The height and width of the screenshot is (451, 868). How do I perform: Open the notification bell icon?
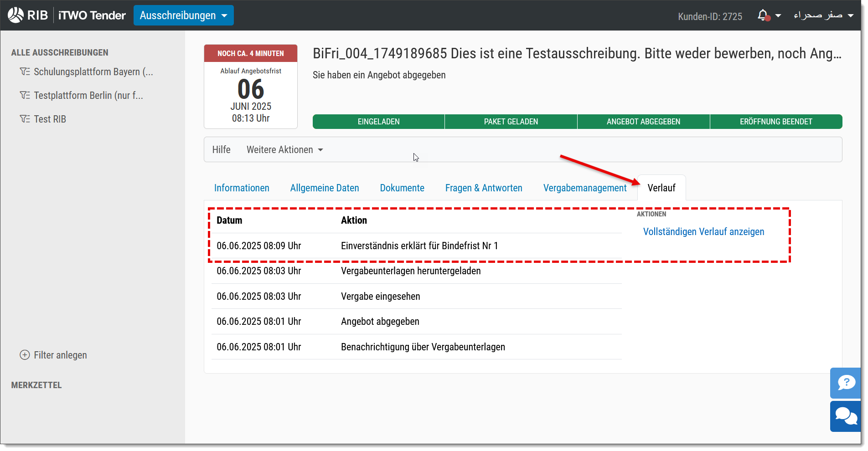tap(763, 15)
